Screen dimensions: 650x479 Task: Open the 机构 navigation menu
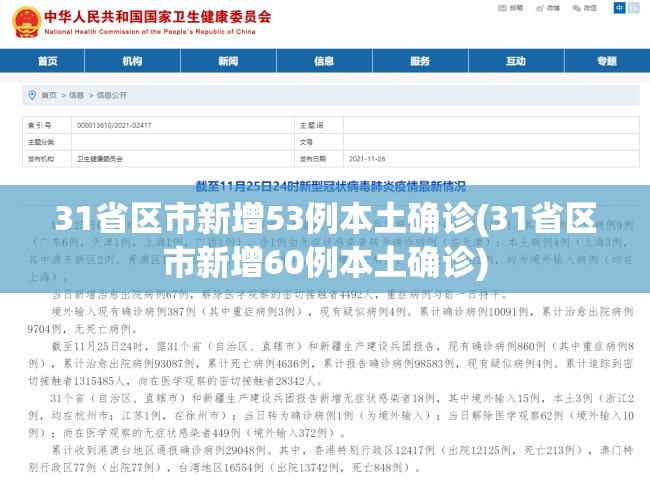point(132,61)
